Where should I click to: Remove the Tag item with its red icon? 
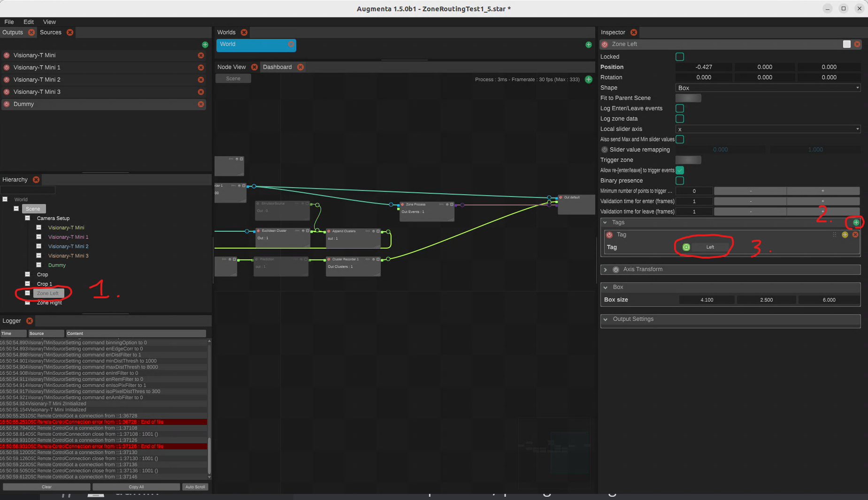(x=855, y=235)
